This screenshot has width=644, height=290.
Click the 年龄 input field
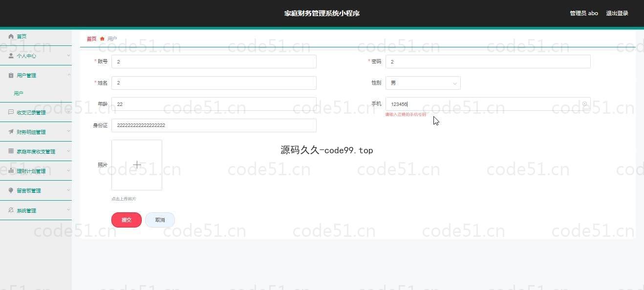pyautogui.click(x=214, y=104)
